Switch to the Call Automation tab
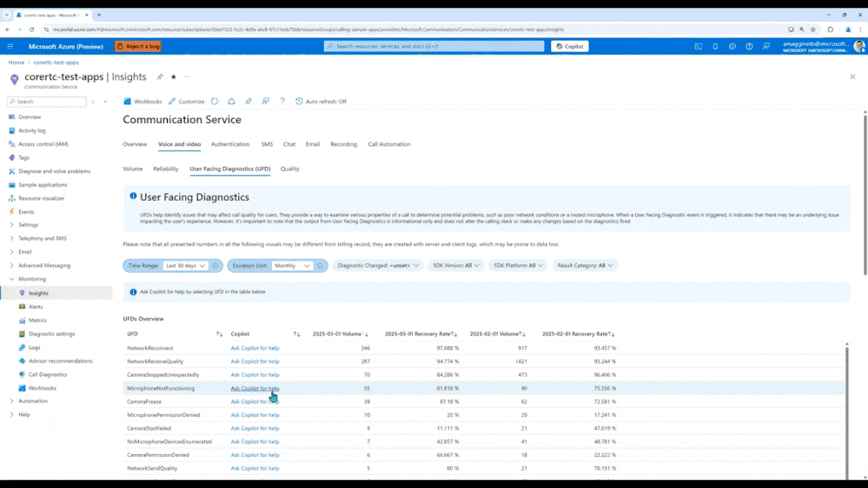Screen dimensions: 868x488 pos(389,144)
